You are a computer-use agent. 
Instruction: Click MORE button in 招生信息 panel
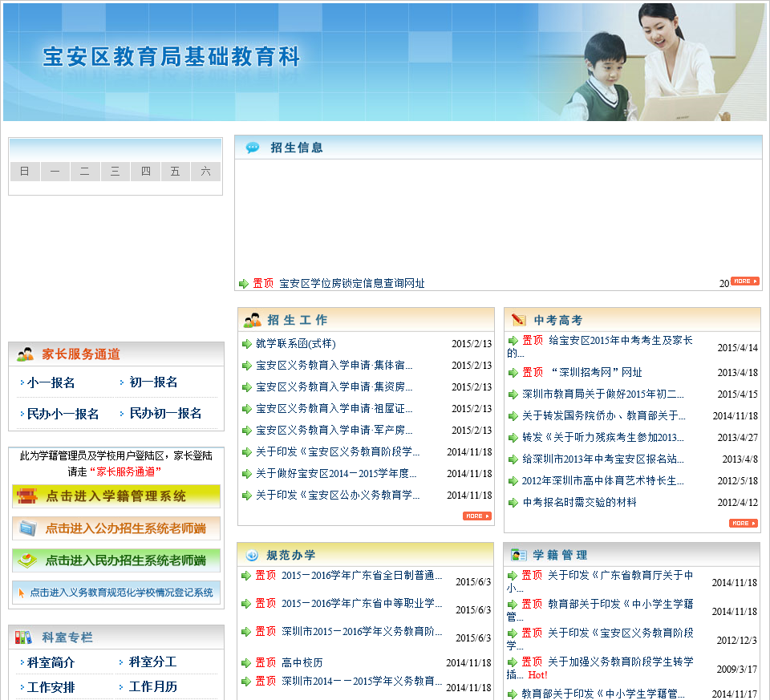[744, 281]
